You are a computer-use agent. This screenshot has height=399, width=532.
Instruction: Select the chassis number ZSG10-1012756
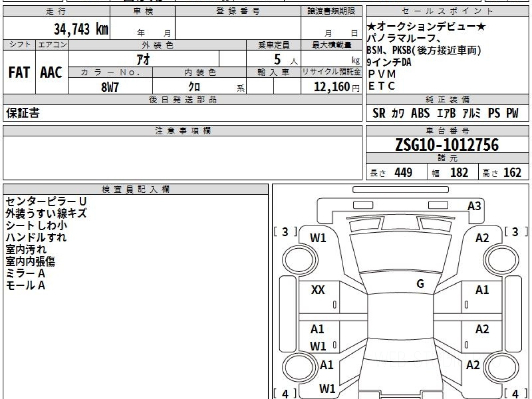pyautogui.click(x=447, y=145)
